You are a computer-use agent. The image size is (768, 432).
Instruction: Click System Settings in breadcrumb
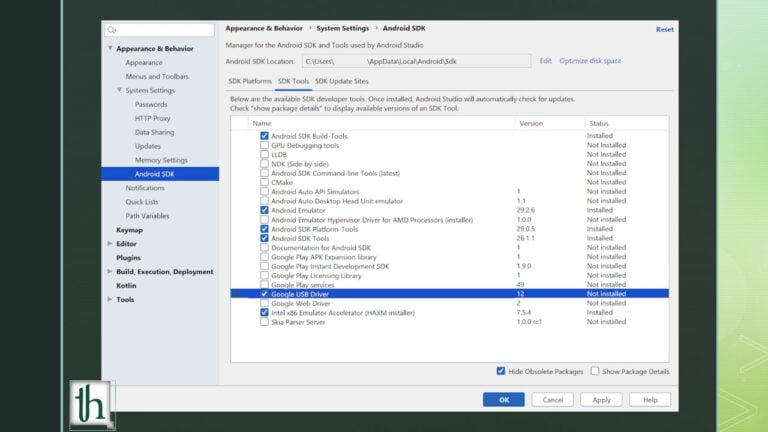point(342,28)
